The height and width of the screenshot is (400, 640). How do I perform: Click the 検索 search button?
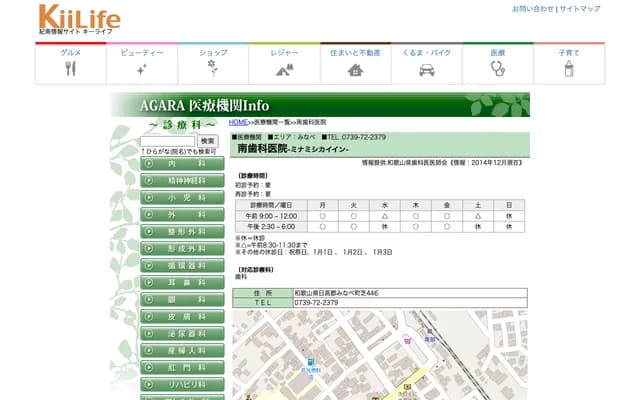pos(208,141)
